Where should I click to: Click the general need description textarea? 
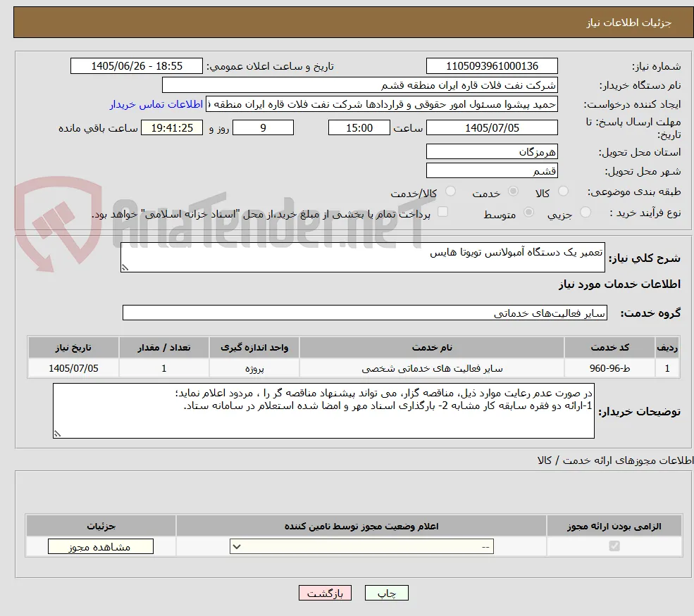click(362, 258)
